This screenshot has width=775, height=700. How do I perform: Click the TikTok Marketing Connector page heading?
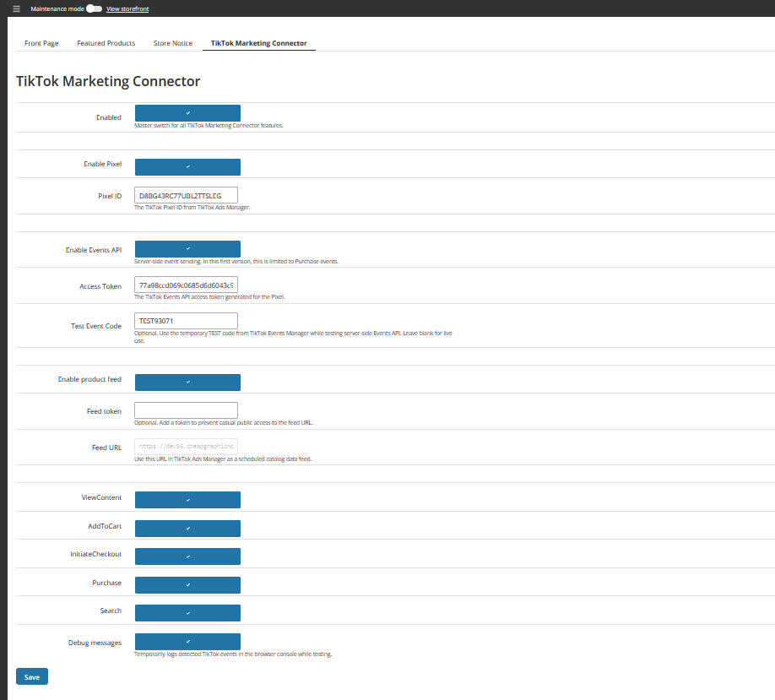pos(108,81)
